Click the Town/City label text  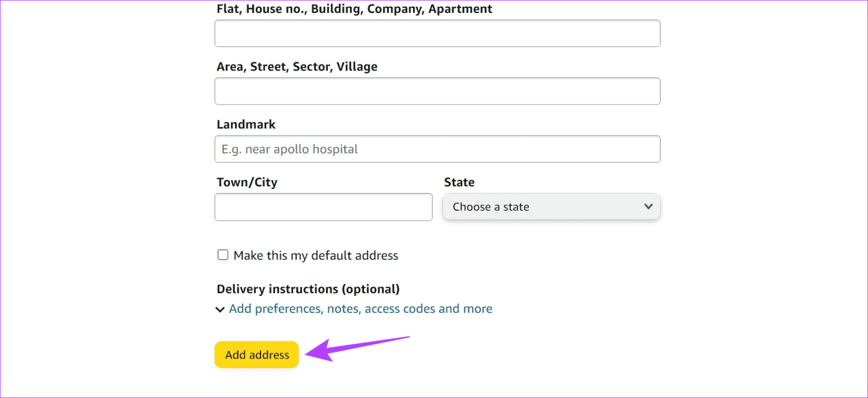click(247, 182)
